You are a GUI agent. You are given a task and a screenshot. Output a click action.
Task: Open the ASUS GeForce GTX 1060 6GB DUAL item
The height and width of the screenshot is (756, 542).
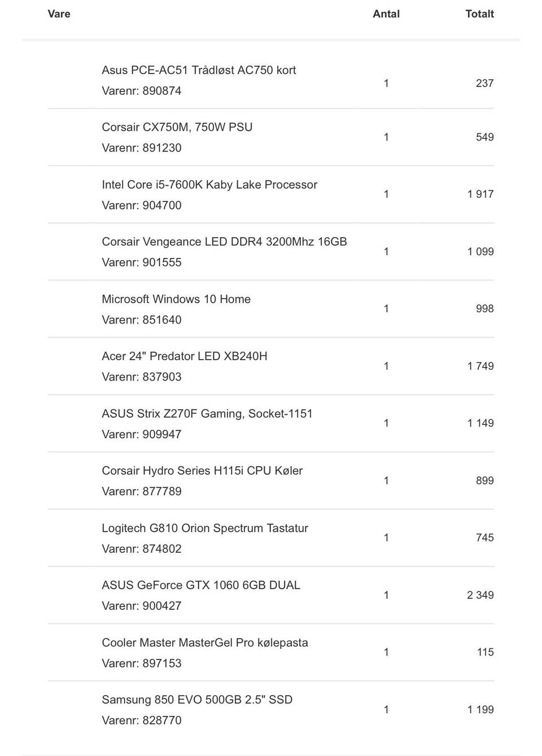click(x=201, y=585)
